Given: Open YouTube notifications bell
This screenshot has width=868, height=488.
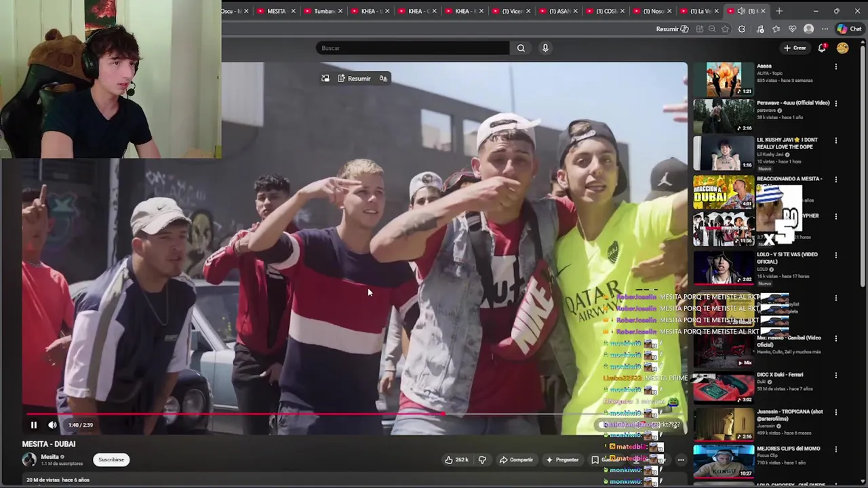Looking at the screenshot, I should tap(822, 47).
